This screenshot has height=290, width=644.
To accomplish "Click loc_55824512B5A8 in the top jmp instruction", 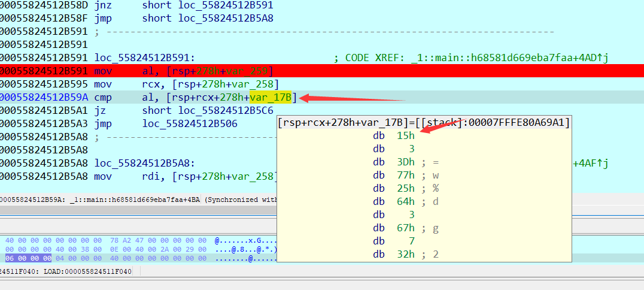I will [x=226, y=18].
